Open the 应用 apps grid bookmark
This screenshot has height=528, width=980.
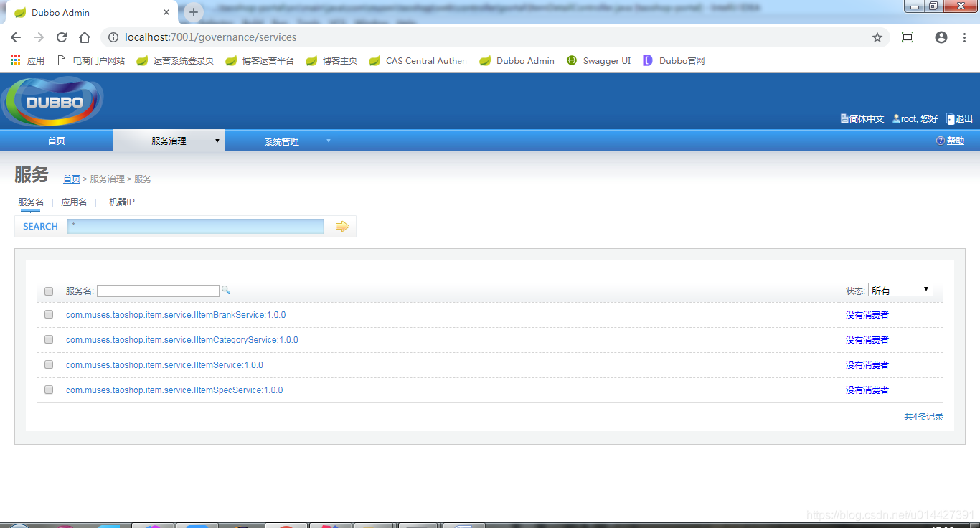(27, 61)
